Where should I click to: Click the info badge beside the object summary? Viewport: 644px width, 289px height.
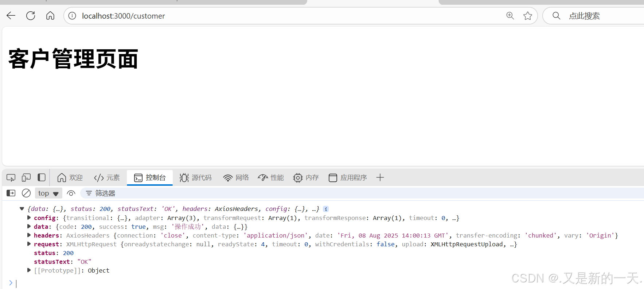tap(326, 209)
